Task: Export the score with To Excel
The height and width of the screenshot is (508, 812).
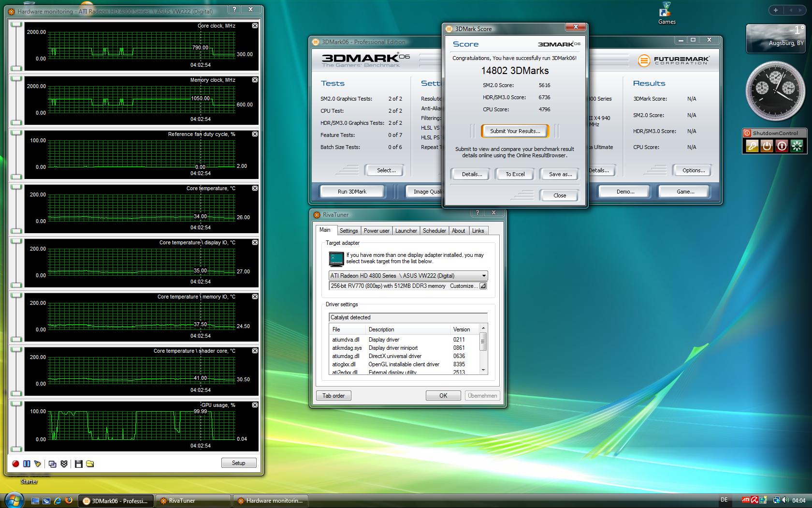Action: [x=515, y=174]
